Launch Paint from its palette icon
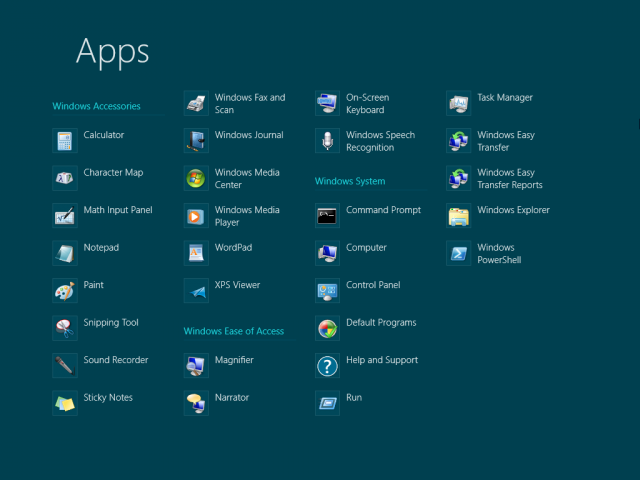 (65, 291)
